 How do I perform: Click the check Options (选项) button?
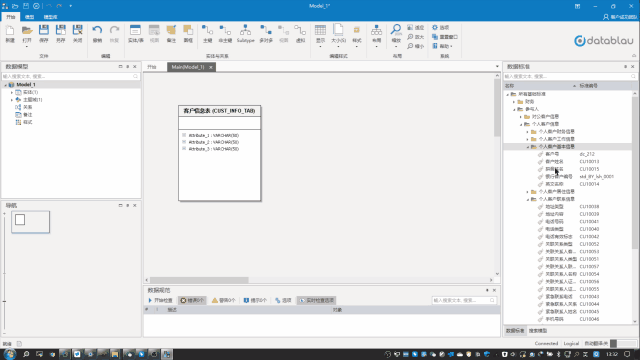point(283,300)
